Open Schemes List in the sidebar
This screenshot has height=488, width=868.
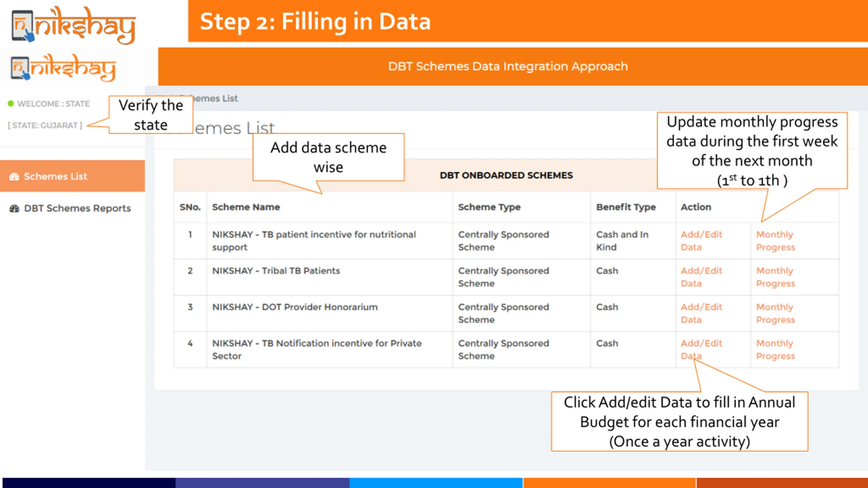72,176
